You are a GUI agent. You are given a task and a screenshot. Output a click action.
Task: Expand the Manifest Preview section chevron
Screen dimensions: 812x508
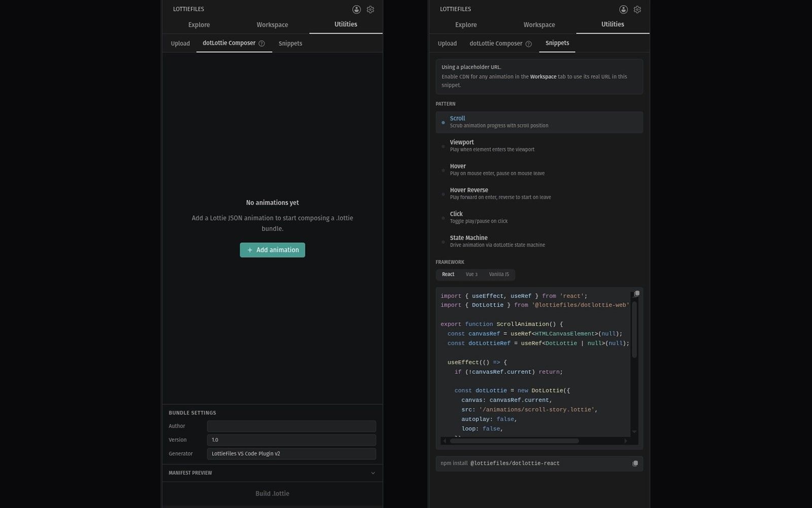(373, 473)
